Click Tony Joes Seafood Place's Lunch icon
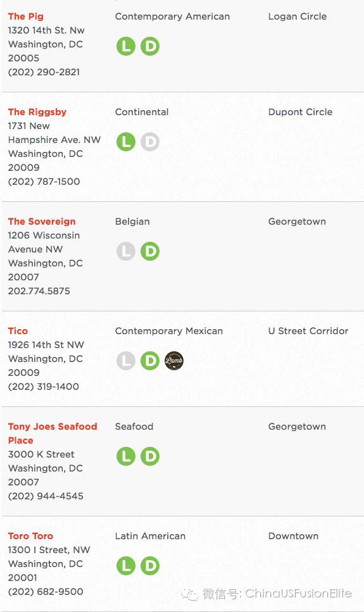Viewport: 364px width, 612px height. click(x=126, y=456)
